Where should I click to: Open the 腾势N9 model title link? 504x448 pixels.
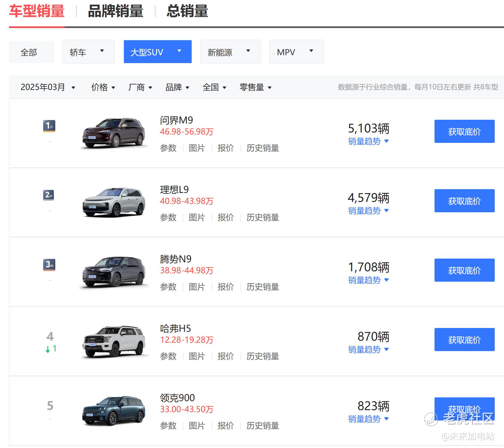point(176,259)
